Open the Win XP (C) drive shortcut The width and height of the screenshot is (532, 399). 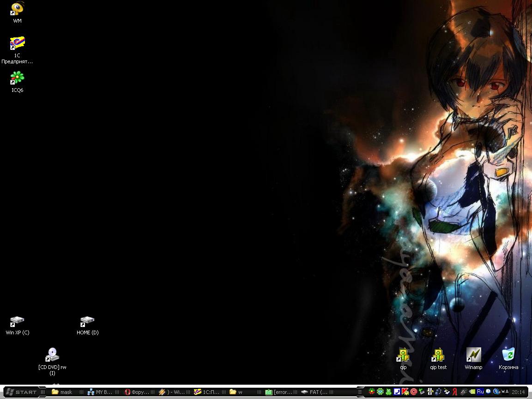click(x=17, y=321)
